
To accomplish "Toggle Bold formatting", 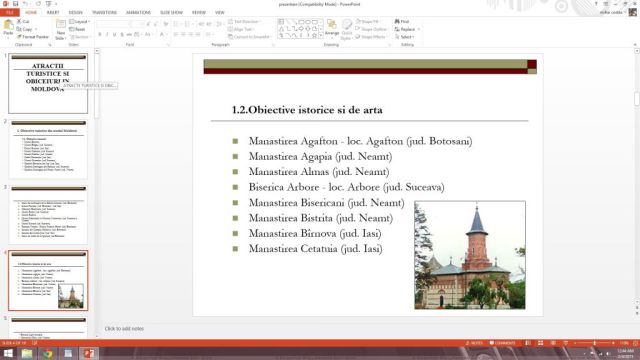I will point(100,35).
